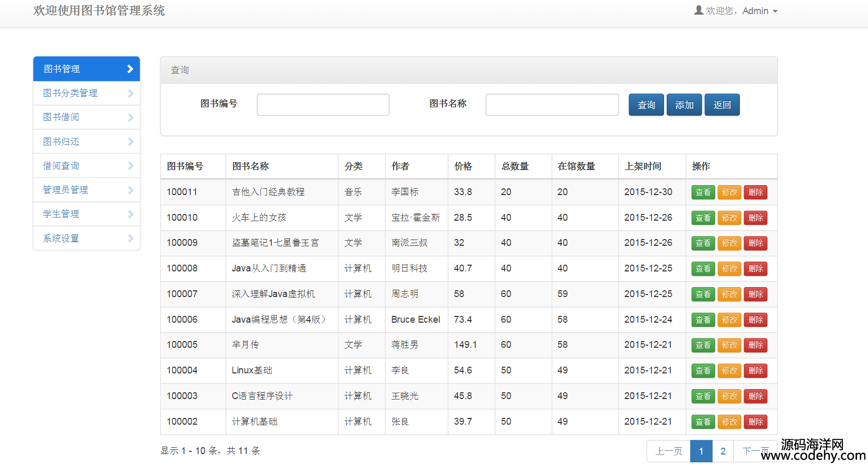Click the 添加 button to add a book

click(684, 105)
